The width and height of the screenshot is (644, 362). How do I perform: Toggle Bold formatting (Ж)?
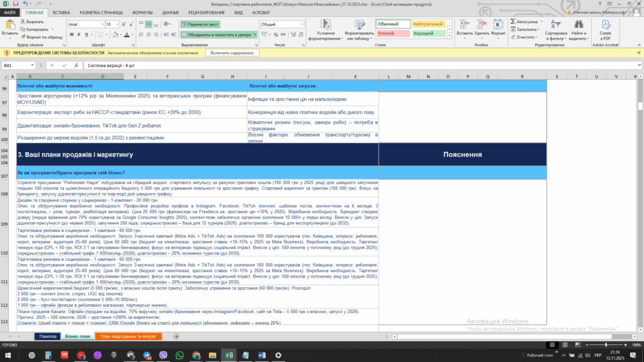click(70, 35)
